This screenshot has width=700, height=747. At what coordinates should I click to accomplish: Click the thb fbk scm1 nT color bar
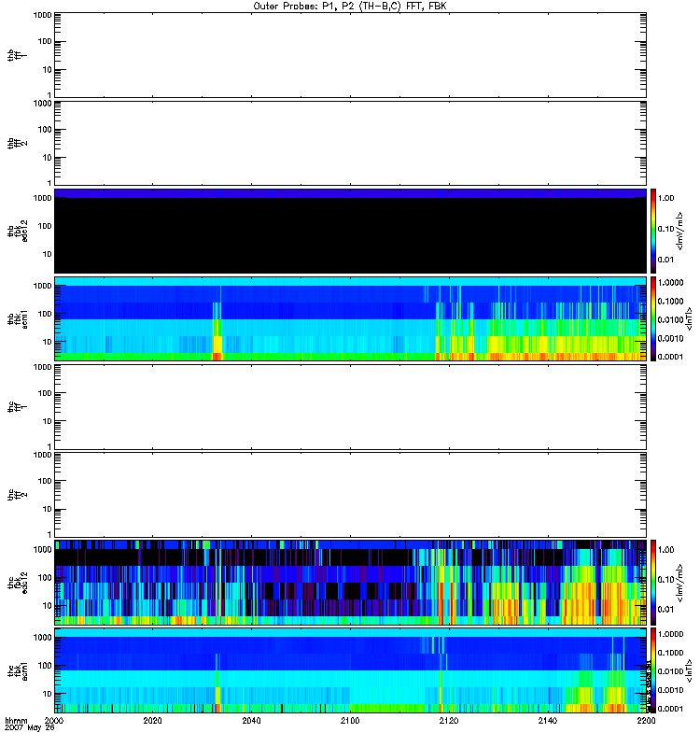653,319
